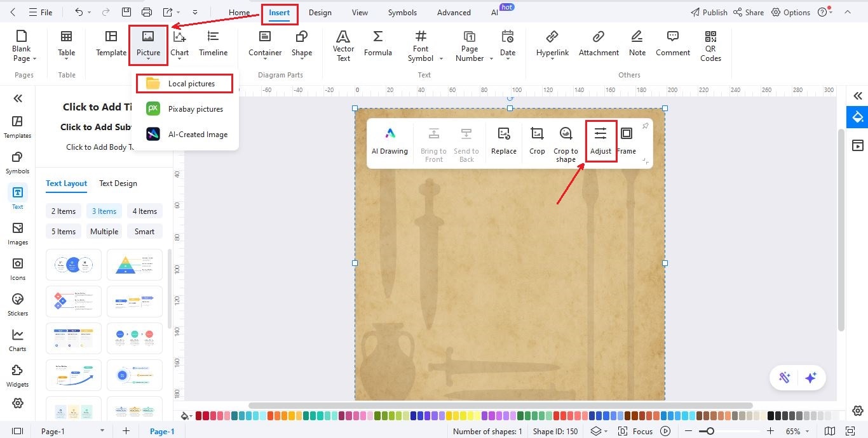Click the Save icon in title bar
868x438 pixels.
click(x=126, y=12)
